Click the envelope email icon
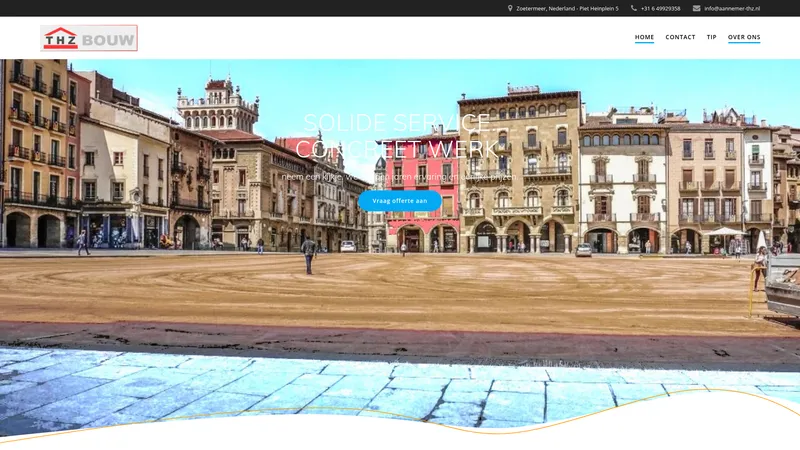This screenshot has height=450, width=800. [x=696, y=8]
